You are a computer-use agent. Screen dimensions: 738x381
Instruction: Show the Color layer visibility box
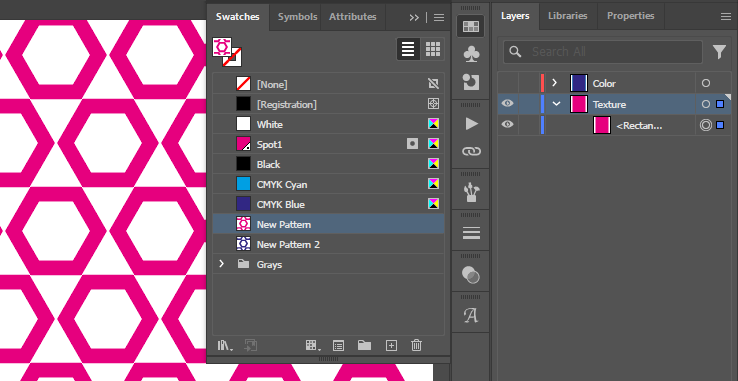[507, 83]
